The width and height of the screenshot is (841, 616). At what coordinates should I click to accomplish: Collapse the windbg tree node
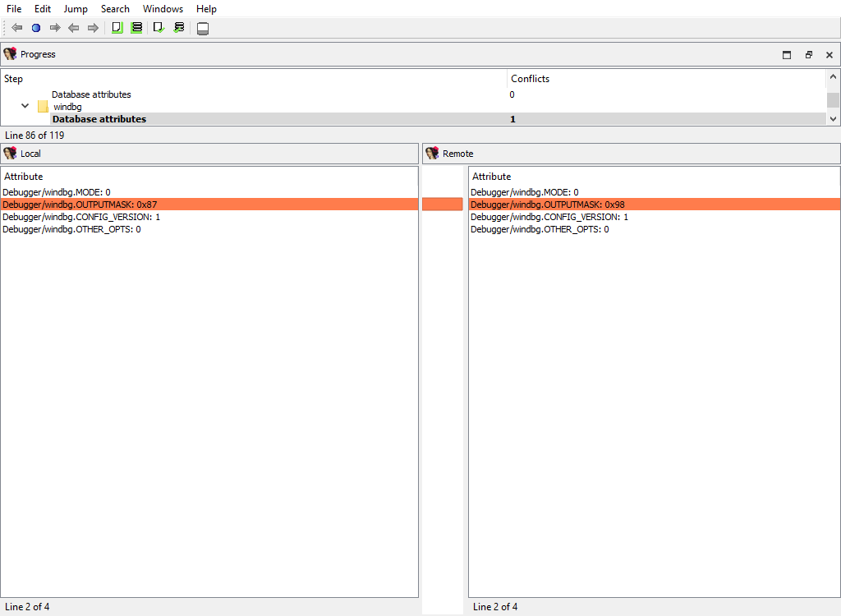(25, 107)
